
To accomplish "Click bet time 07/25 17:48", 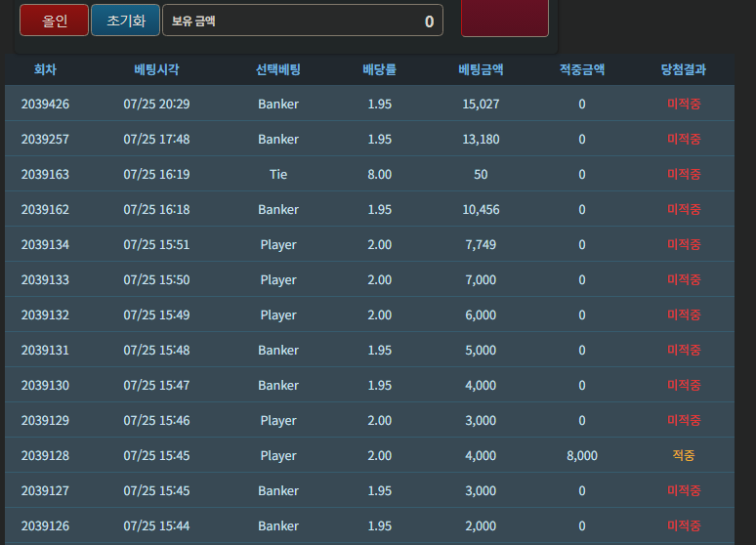I will point(156,139).
